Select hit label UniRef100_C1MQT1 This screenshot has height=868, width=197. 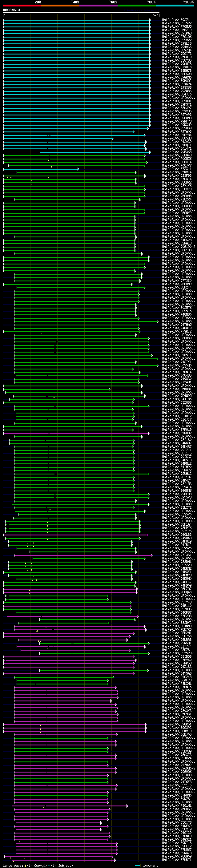coord(176,145)
